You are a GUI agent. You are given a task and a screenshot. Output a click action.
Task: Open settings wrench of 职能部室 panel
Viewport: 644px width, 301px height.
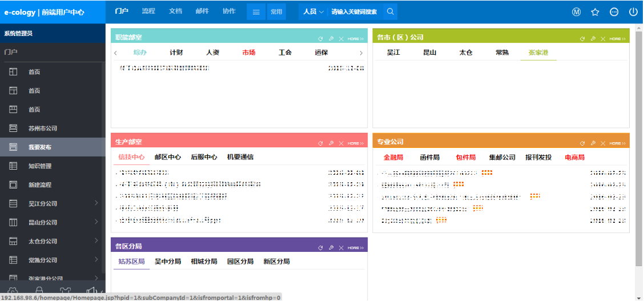[x=331, y=39]
